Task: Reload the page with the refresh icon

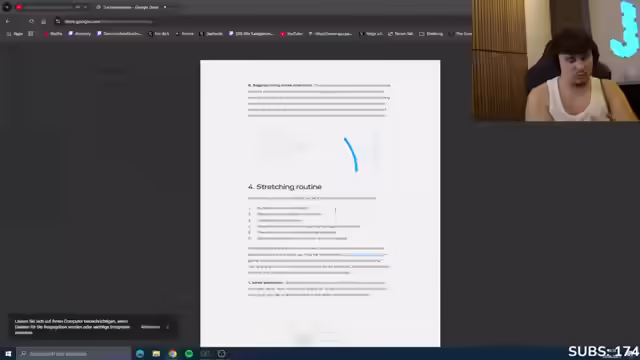Action: (31, 21)
